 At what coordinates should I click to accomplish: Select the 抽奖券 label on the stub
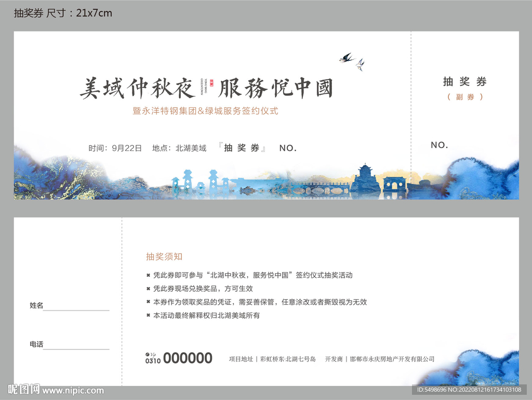tap(463, 82)
